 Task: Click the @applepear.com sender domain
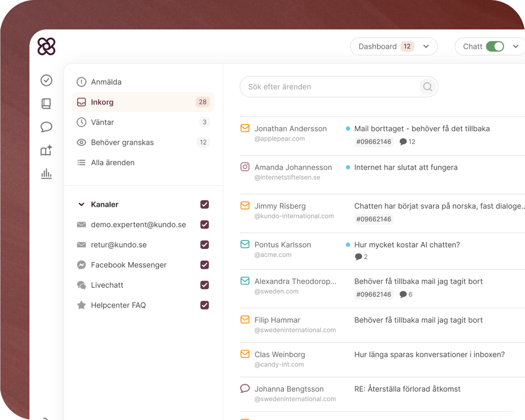(x=280, y=139)
